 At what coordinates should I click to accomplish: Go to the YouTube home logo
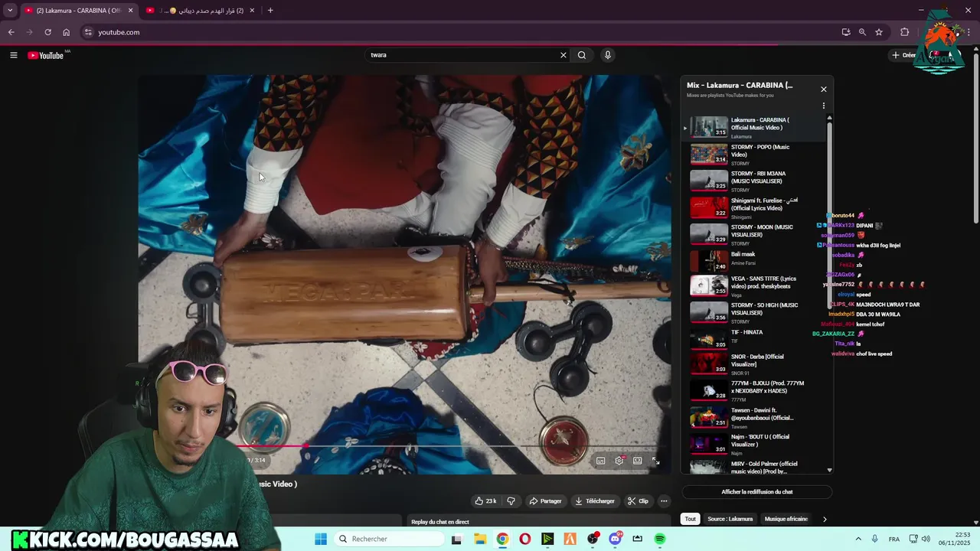click(46, 55)
